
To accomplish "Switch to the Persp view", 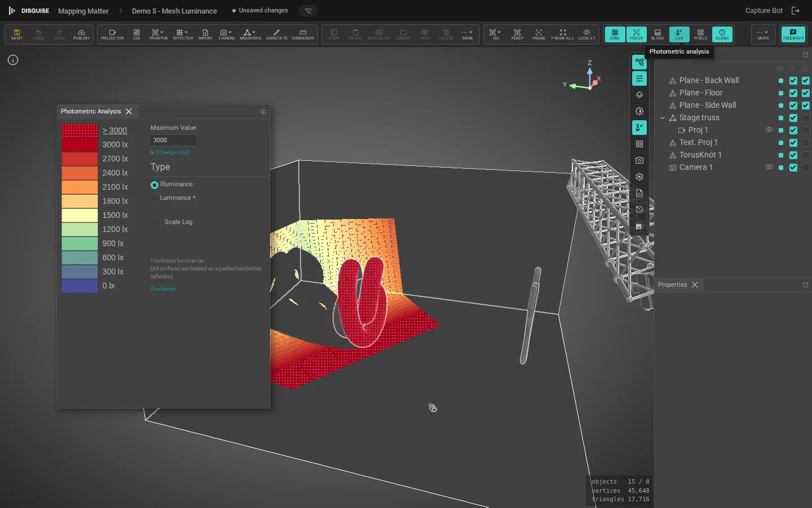I will click(517, 34).
